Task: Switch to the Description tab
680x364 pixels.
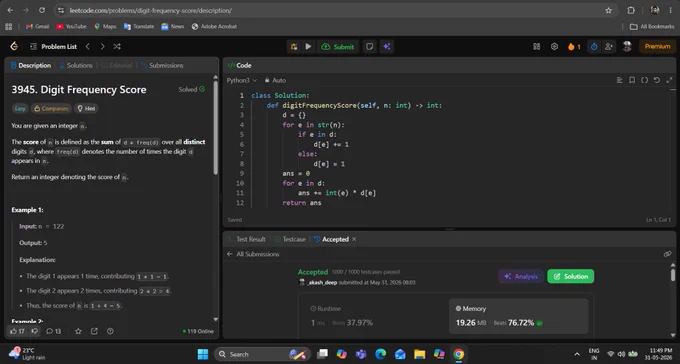Action: click(30, 66)
